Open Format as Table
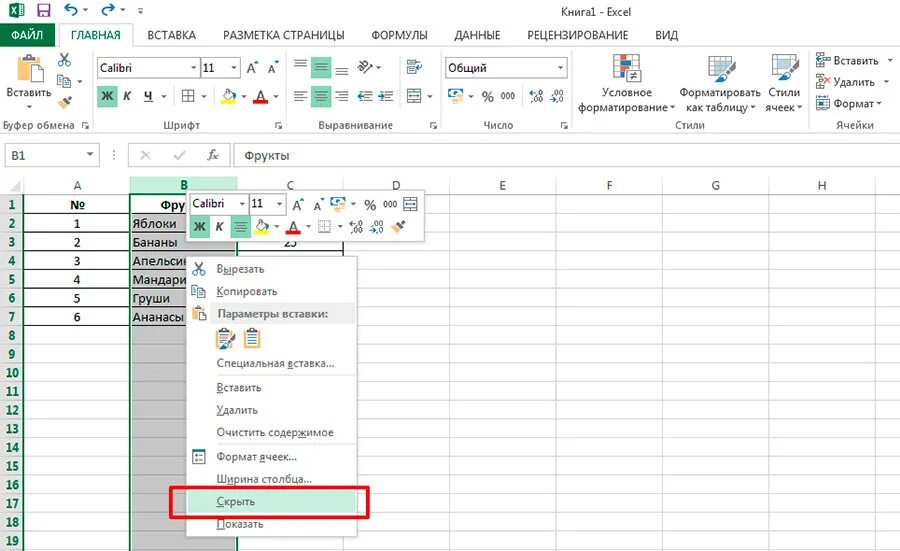The height and width of the screenshot is (551, 900). click(x=720, y=83)
